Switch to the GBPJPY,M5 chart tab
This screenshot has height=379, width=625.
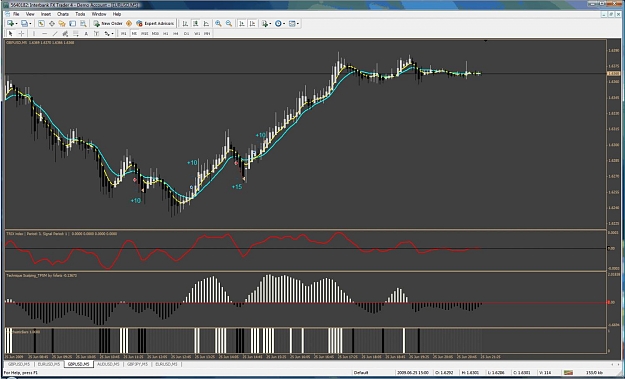click(x=138, y=364)
